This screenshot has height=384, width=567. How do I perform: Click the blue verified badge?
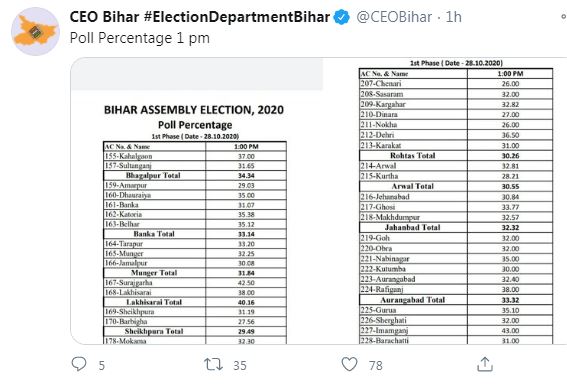(341, 17)
